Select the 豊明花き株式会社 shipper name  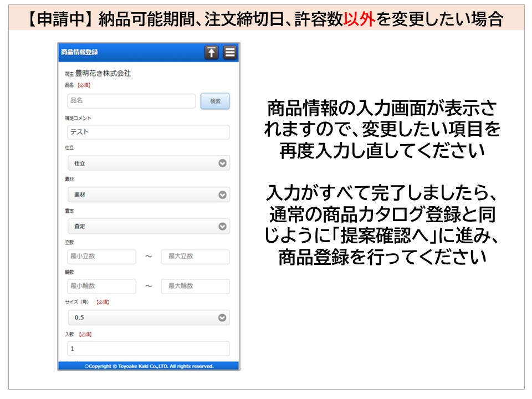103,73
